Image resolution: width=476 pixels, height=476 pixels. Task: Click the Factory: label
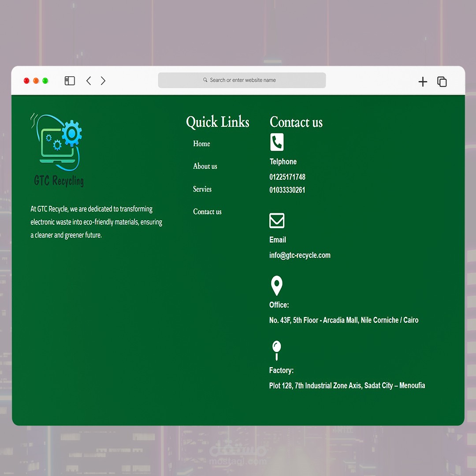[x=281, y=370]
